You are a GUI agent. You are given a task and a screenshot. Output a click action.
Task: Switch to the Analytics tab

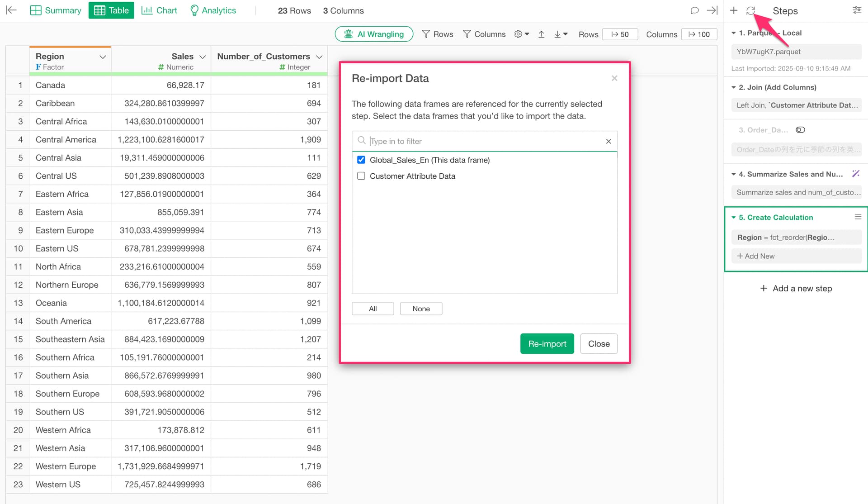click(213, 10)
